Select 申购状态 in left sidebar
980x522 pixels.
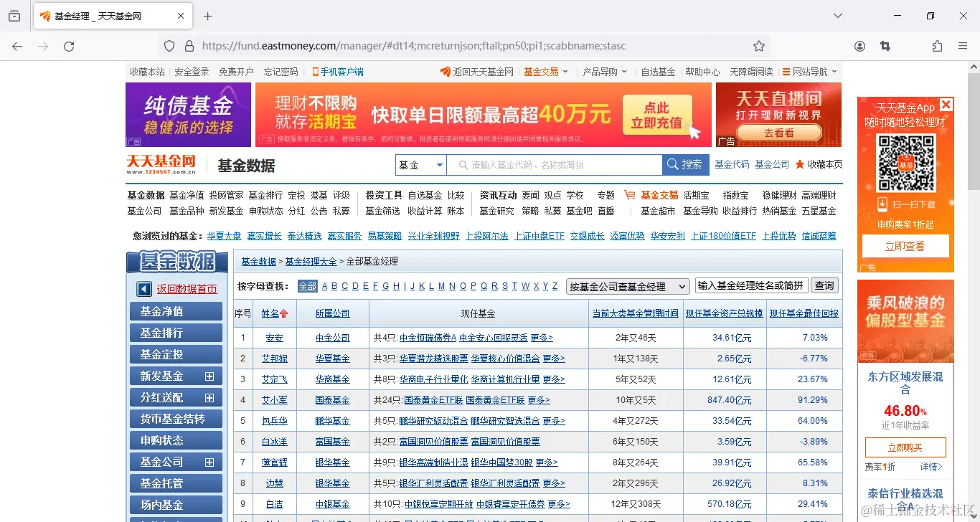click(x=176, y=440)
